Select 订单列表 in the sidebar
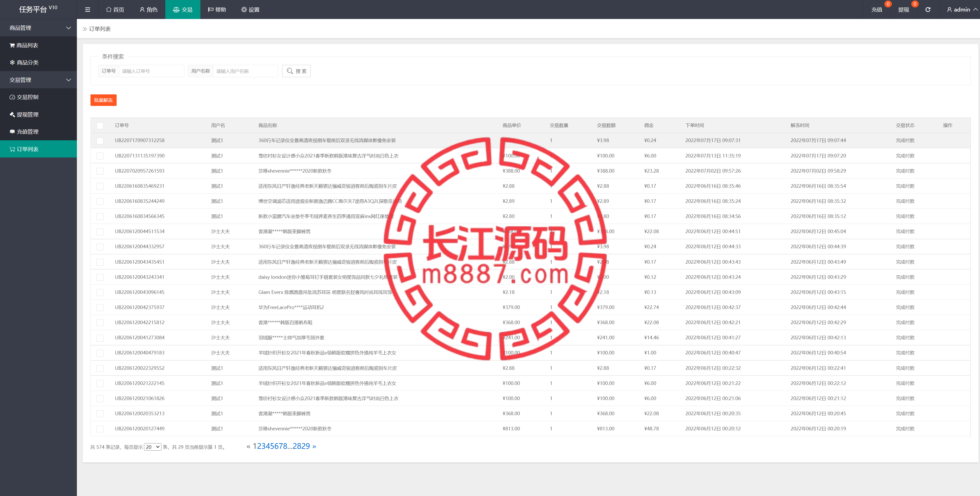This screenshot has width=980, height=496. pos(38,149)
